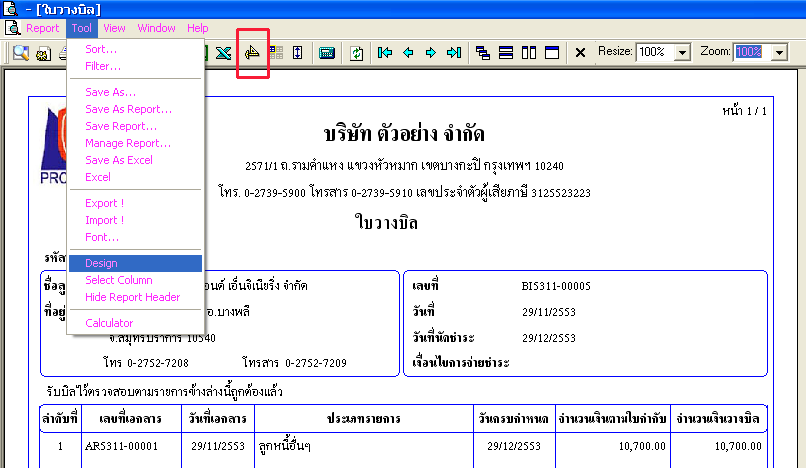Click the Zoom value input field
This screenshot has width=806, height=468.
753,52
